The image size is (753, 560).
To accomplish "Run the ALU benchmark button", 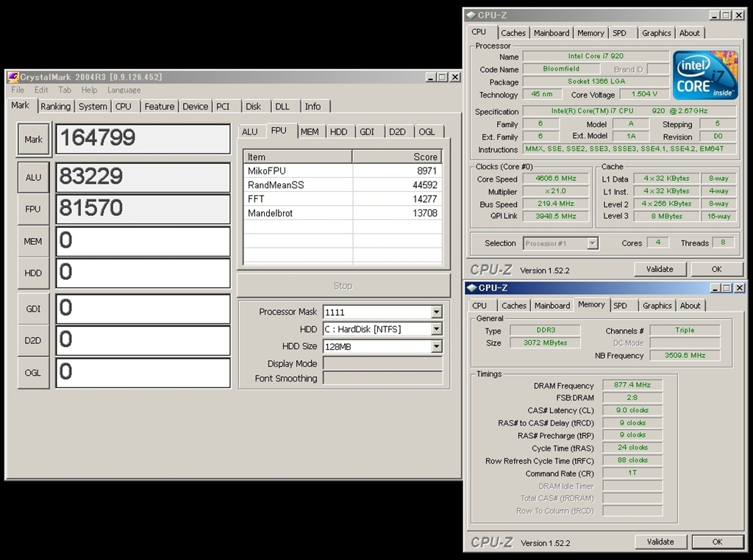I will click(33, 177).
